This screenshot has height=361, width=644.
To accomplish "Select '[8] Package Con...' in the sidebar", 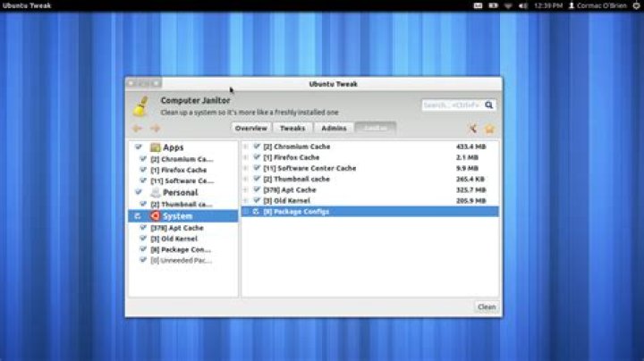I will pos(181,249).
